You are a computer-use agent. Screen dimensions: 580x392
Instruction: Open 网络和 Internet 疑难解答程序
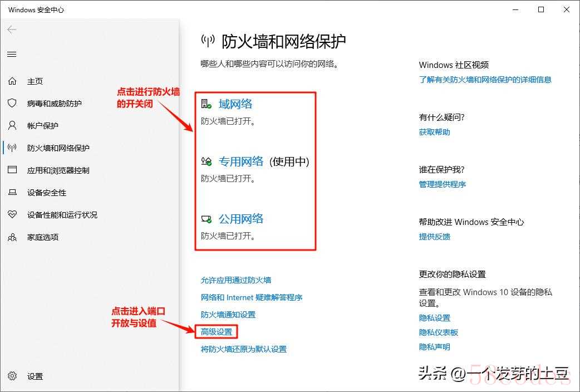tap(252, 297)
